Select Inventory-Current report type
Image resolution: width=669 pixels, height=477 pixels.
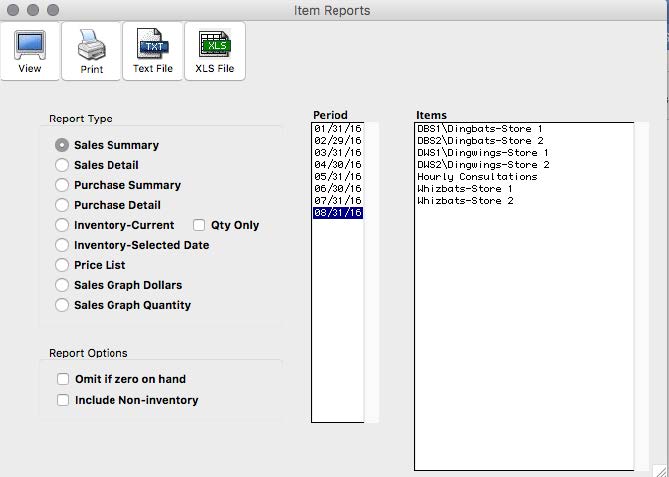[x=63, y=225]
